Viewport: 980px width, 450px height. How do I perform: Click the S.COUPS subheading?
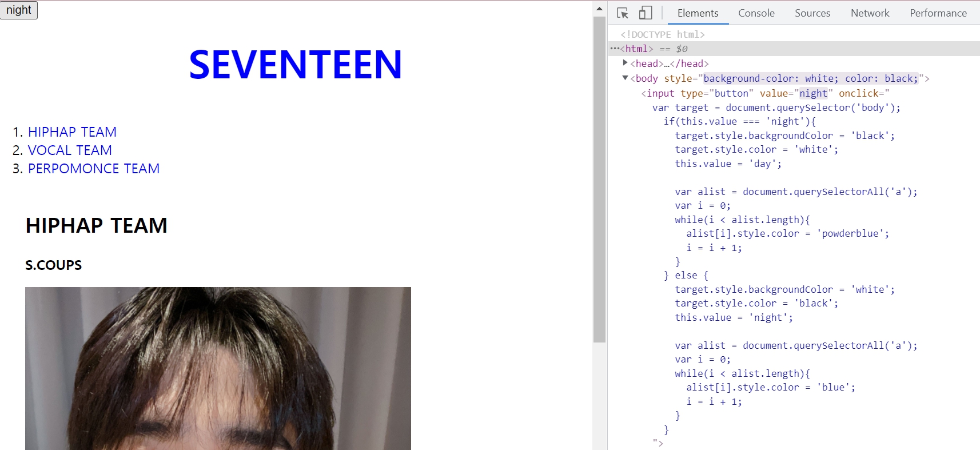pyautogui.click(x=54, y=265)
